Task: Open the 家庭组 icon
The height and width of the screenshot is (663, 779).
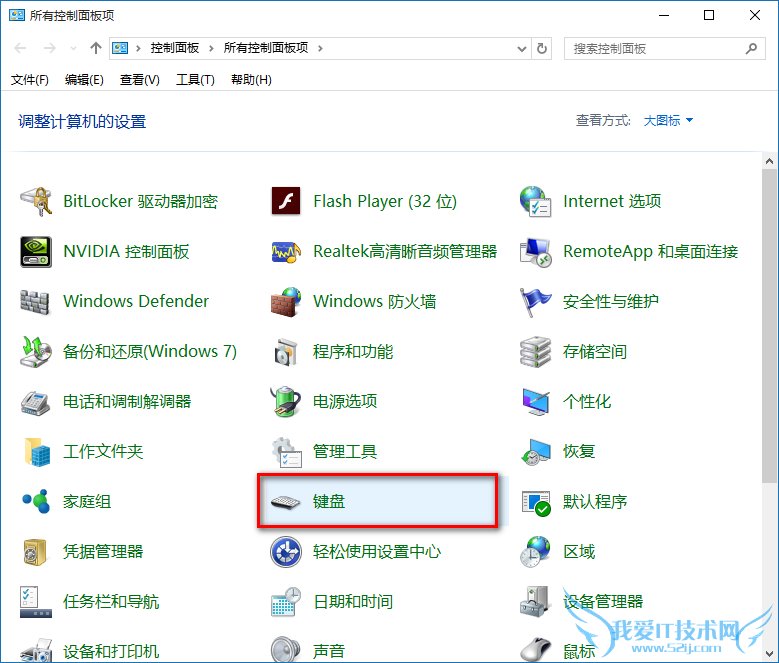Action: tap(36, 502)
